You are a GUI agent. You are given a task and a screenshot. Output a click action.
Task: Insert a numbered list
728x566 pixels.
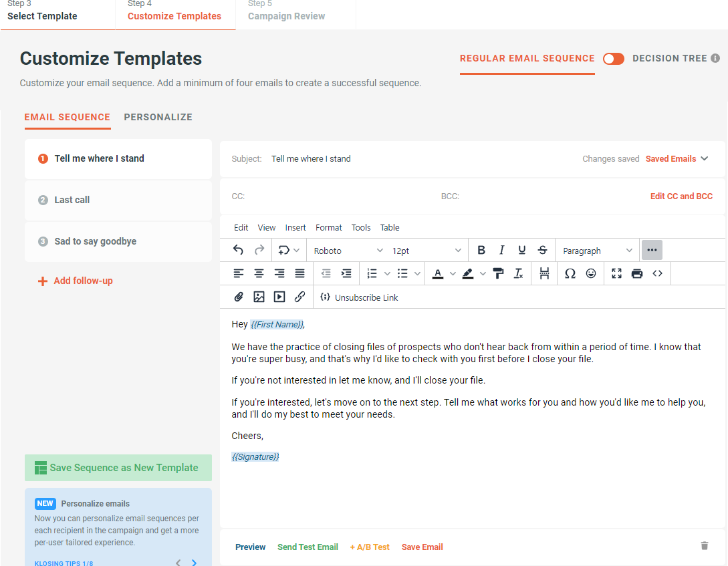click(x=372, y=274)
